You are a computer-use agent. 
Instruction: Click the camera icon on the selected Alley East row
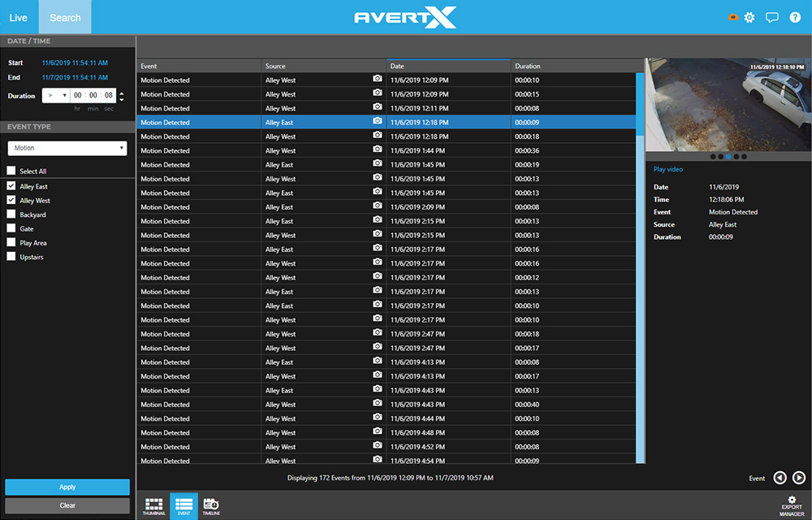[377, 121]
